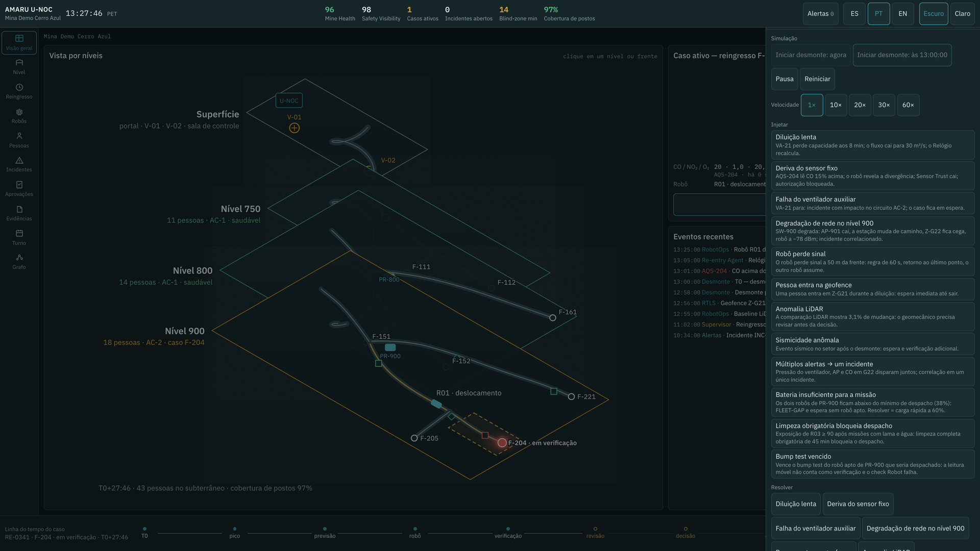Click the F-161 front node
980x551 pixels.
click(552, 318)
